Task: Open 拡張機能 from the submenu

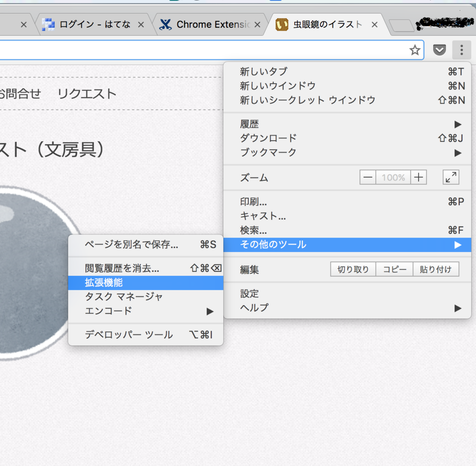Action: point(145,283)
